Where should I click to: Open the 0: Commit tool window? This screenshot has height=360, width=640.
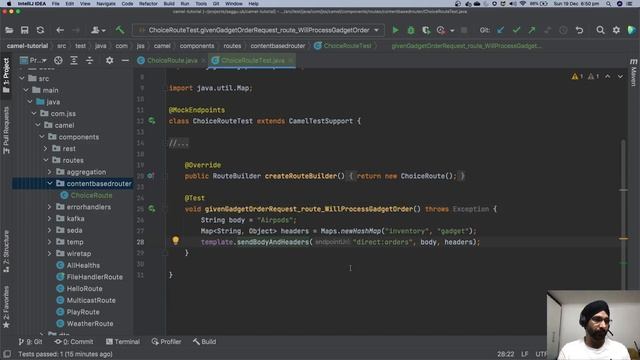(x=74, y=342)
